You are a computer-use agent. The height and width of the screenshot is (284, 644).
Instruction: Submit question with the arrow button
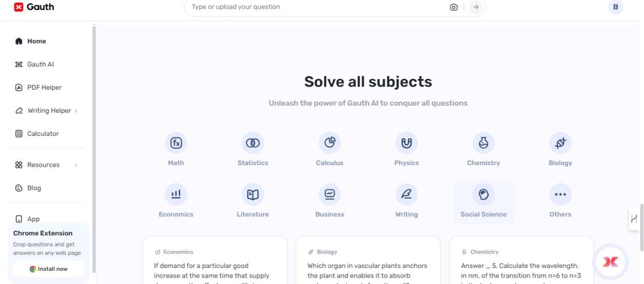(x=476, y=7)
